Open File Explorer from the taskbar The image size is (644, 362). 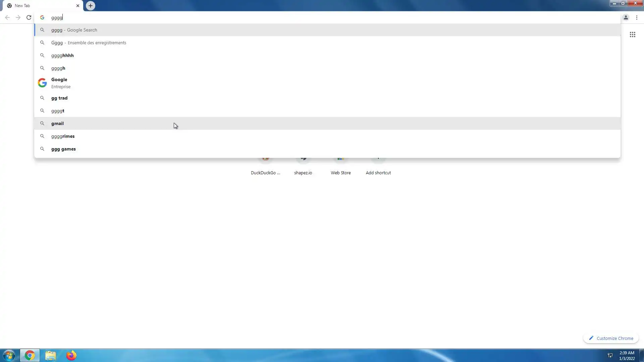pyautogui.click(x=50, y=355)
